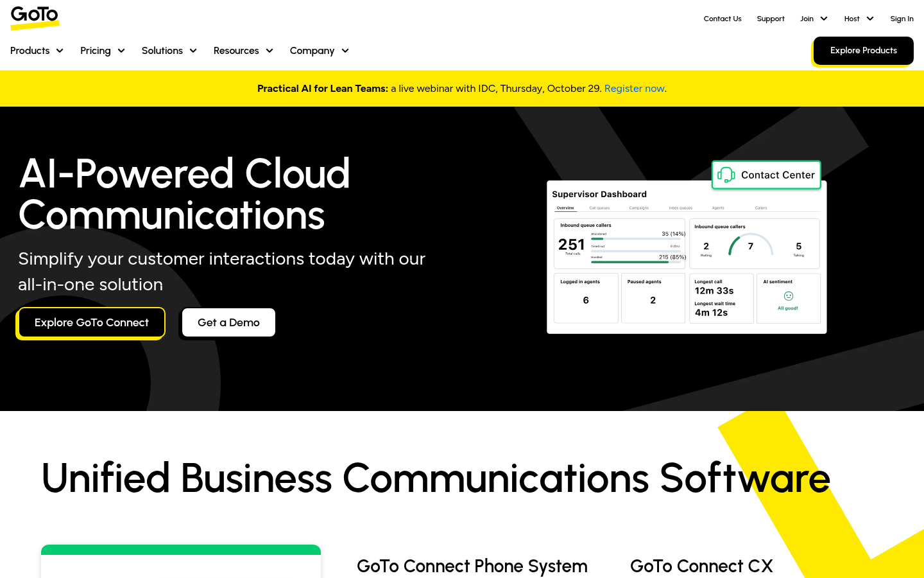Click the Logged in agents card
The image size is (924, 578).
click(x=586, y=299)
